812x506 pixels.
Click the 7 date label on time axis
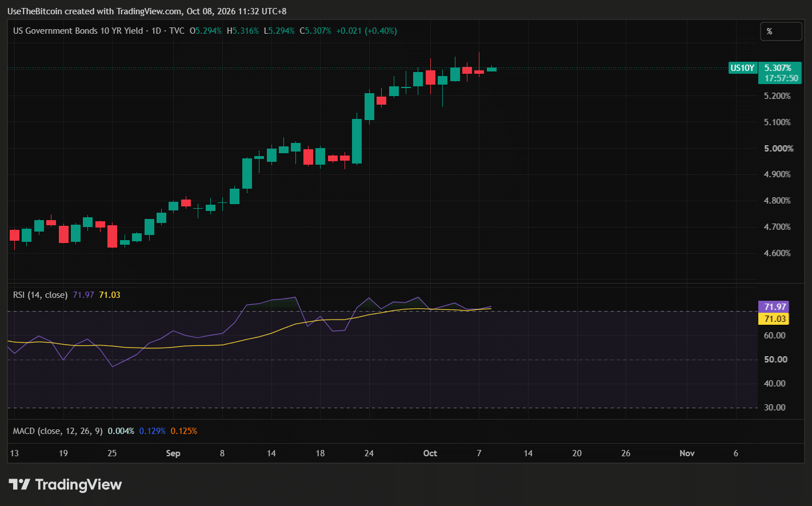pos(479,453)
